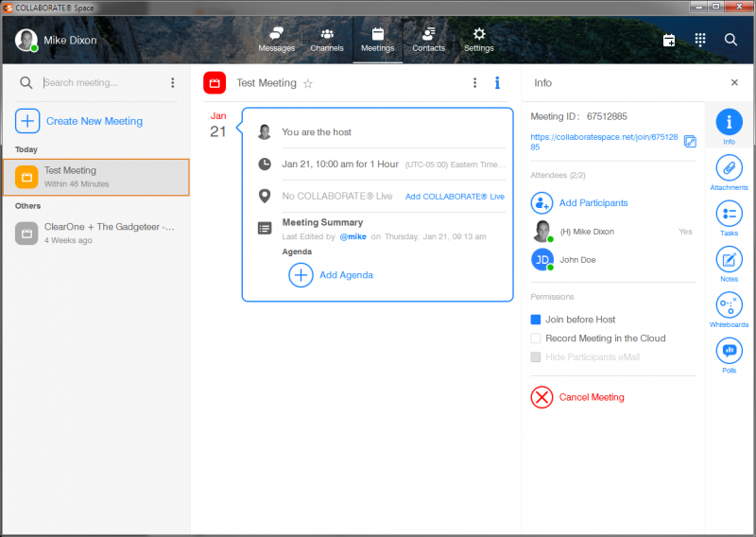This screenshot has height=537, width=756.
Task: Click the red Test Meeting calendar icon
Action: point(215,83)
